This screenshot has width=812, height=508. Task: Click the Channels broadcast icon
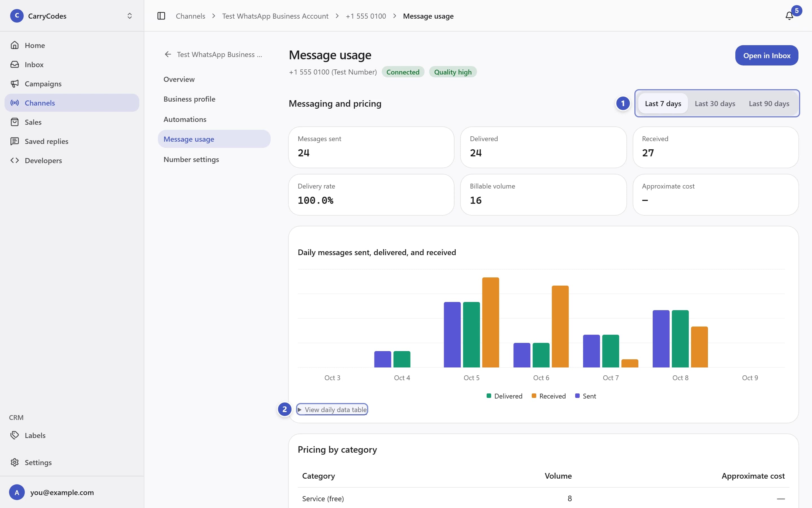click(x=14, y=102)
